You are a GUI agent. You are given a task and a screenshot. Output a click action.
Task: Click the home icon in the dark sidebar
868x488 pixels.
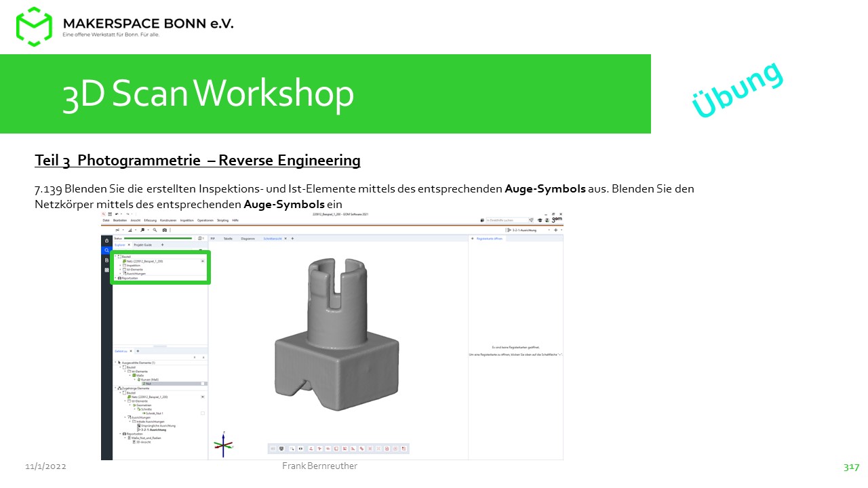tap(106, 241)
